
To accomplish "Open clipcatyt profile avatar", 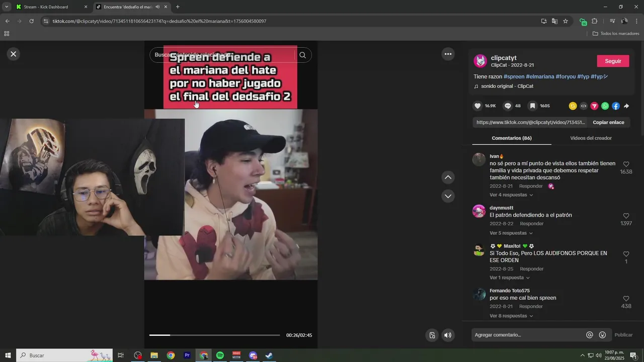I will click(480, 61).
